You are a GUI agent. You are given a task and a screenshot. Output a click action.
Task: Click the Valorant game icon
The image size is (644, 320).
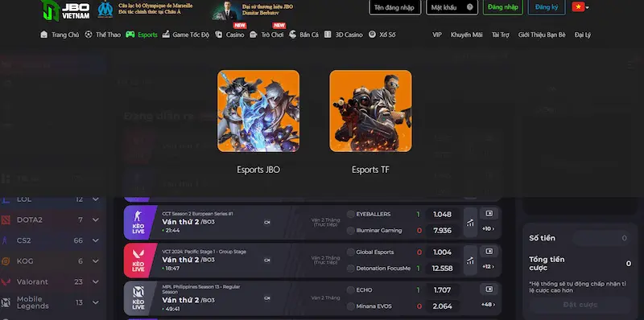click(x=6, y=282)
